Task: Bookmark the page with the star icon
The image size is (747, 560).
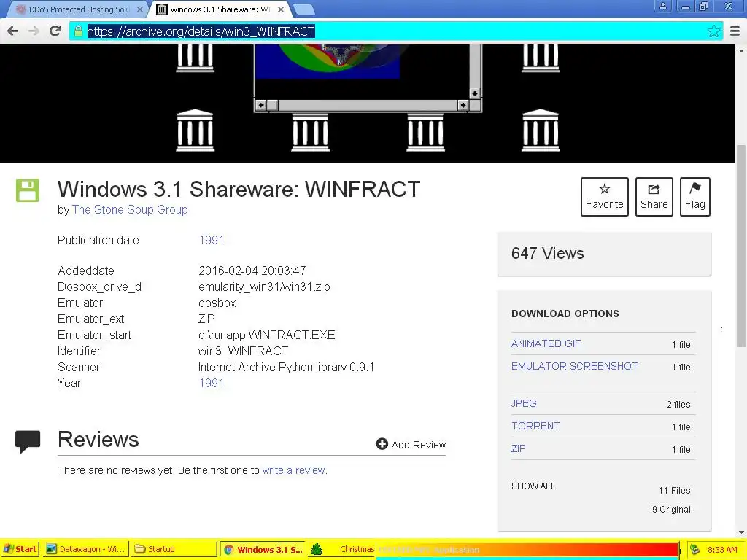Action: 713,31
